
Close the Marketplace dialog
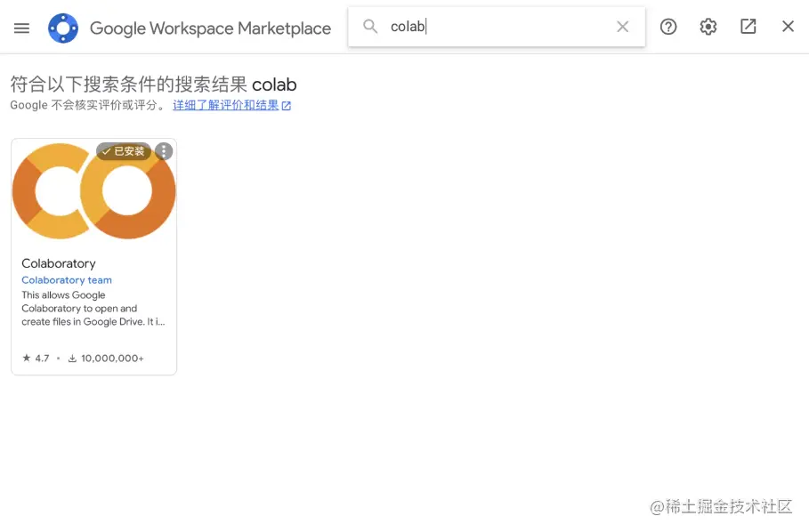pos(788,27)
